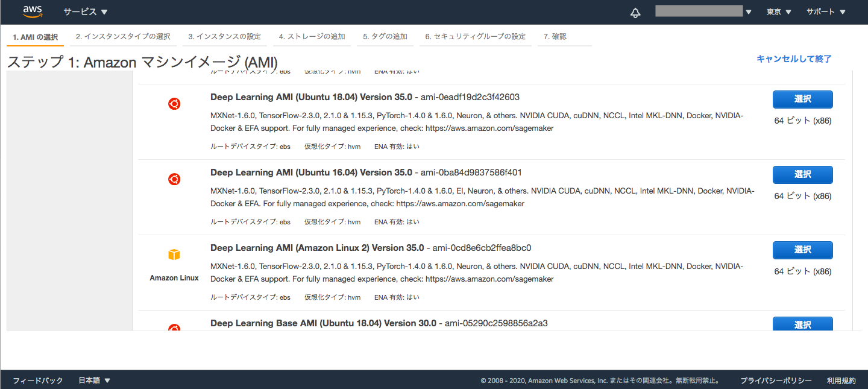Click フィードバック in the footer
868x389 pixels.
click(38, 381)
